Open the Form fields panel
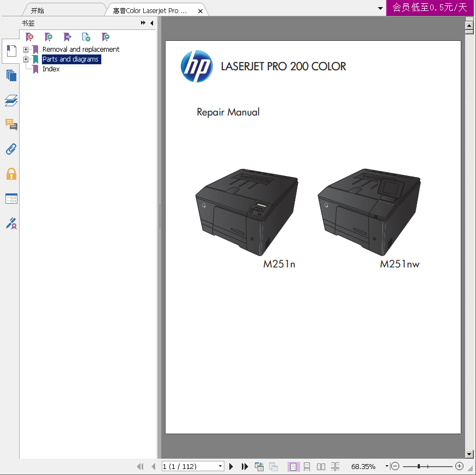This screenshot has height=475, width=476. point(11,199)
